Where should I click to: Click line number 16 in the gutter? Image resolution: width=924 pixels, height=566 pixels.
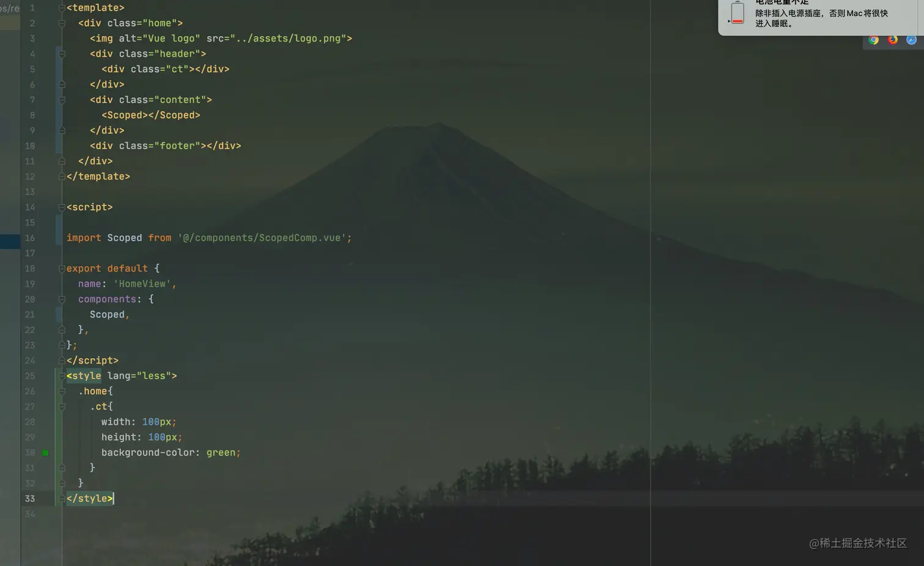30,238
